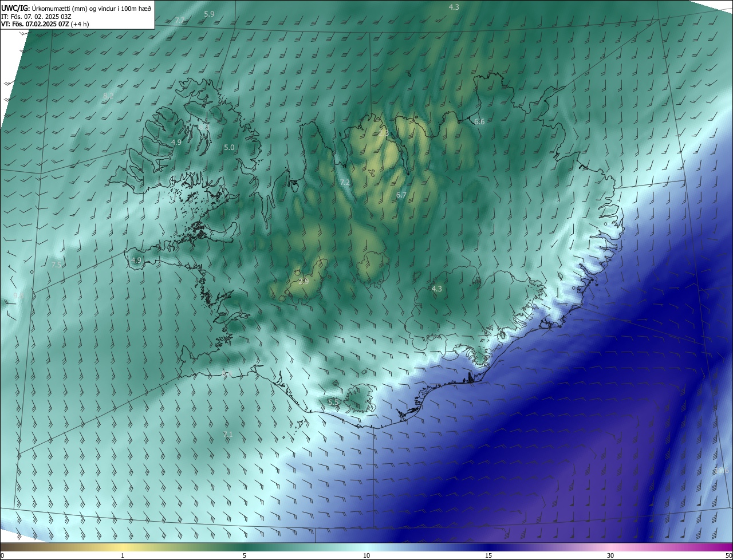Click the 10 tick label on the color scale
The image size is (733, 560).
click(366, 555)
